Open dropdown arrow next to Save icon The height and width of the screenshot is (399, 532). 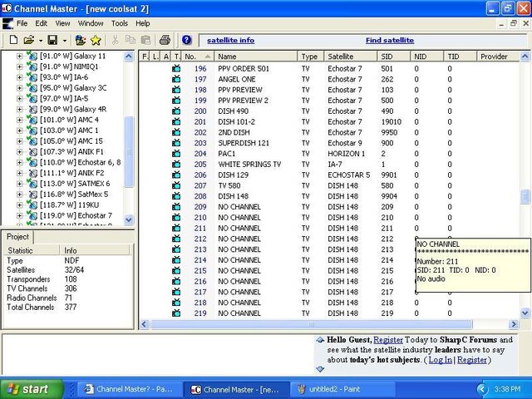(x=65, y=41)
